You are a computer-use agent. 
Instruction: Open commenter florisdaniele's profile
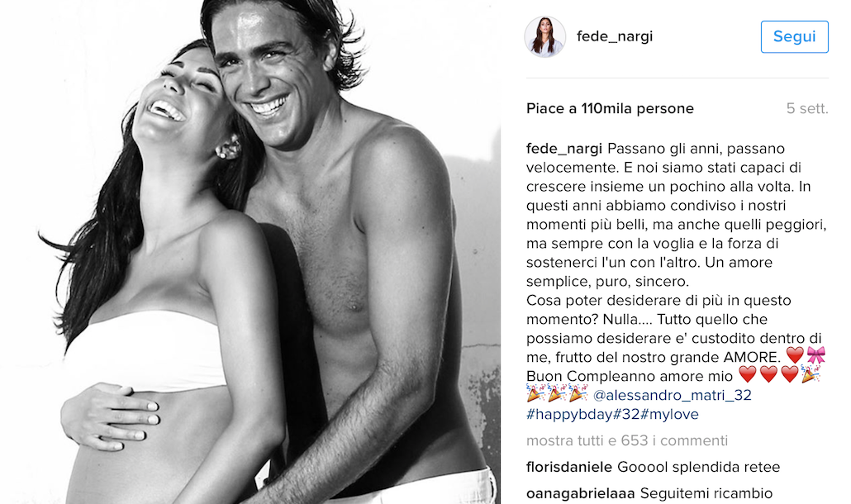click(x=569, y=467)
